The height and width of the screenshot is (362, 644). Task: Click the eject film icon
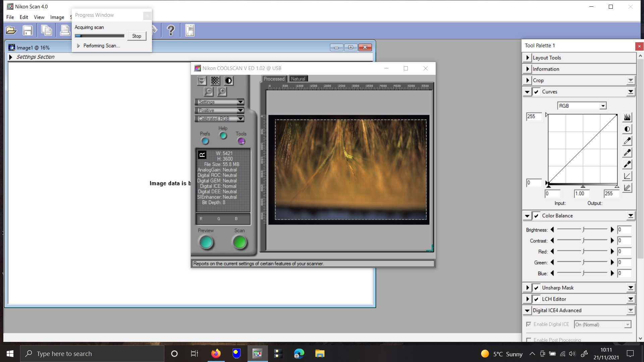[x=202, y=80]
